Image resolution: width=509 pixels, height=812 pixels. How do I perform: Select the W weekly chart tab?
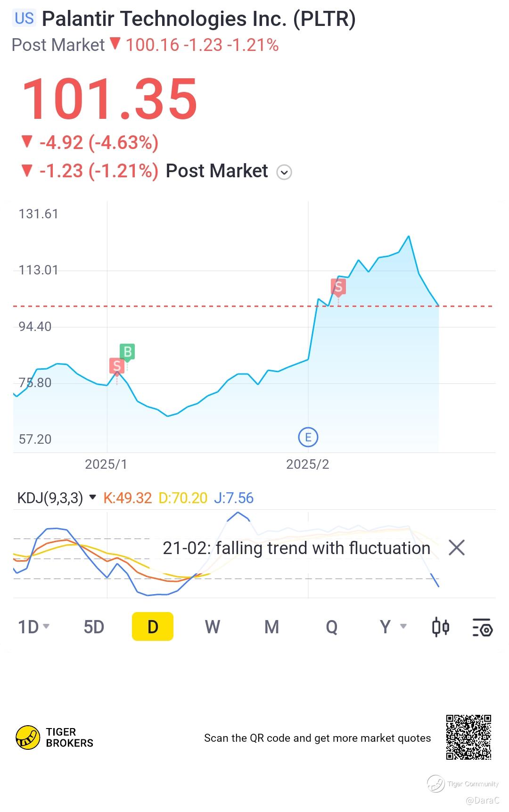[x=212, y=627]
